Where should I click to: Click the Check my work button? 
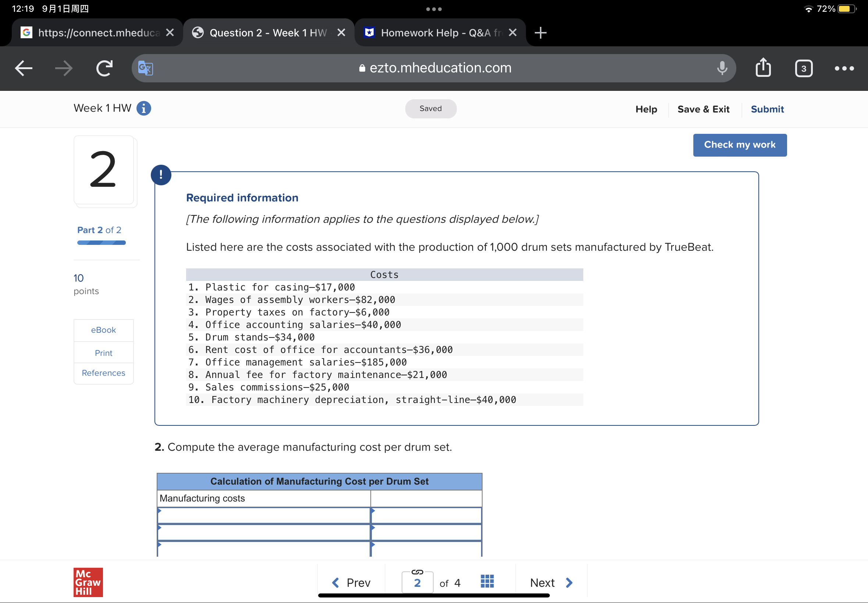click(740, 145)
